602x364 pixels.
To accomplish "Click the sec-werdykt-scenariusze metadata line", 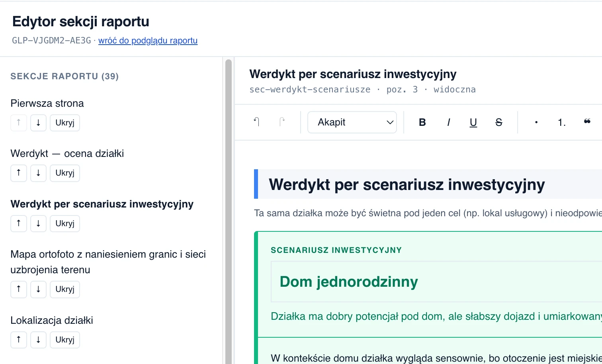I will 362,90.
